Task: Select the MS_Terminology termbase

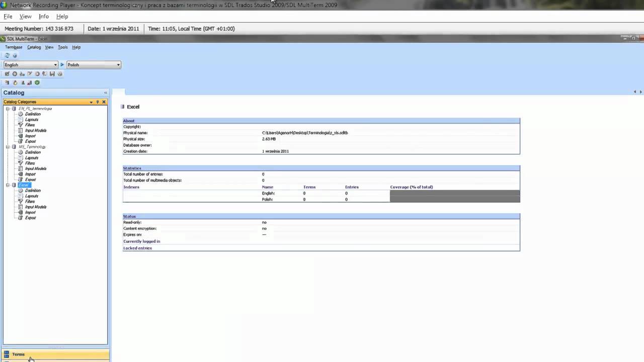Action: point(32,147)
